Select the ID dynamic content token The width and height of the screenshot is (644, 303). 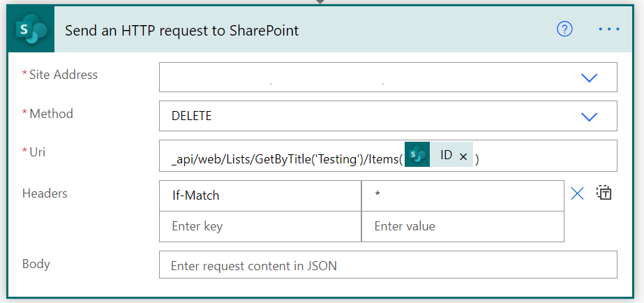tap(446, 156)
